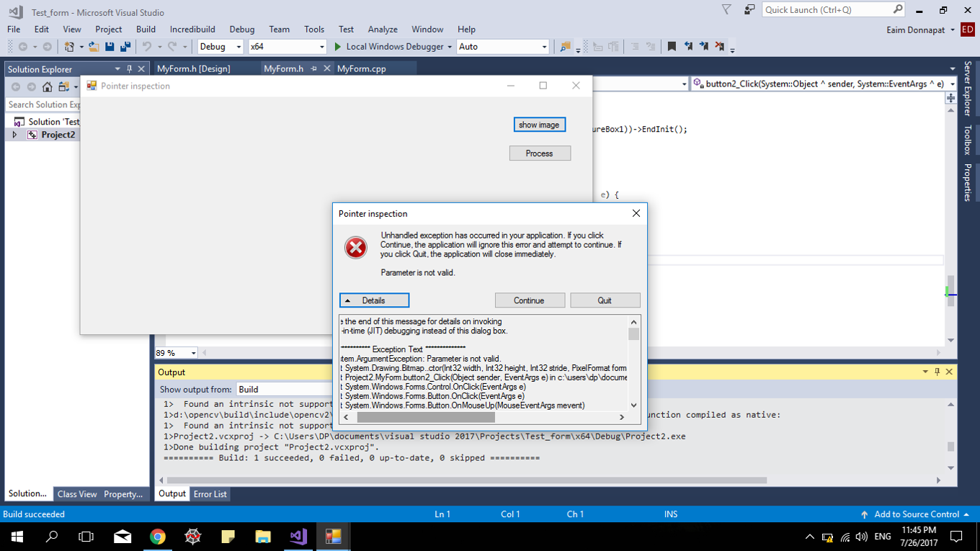Click the Visual Studio taskbar icon
The width and height of the screenshot is (980, 551).
298,537
